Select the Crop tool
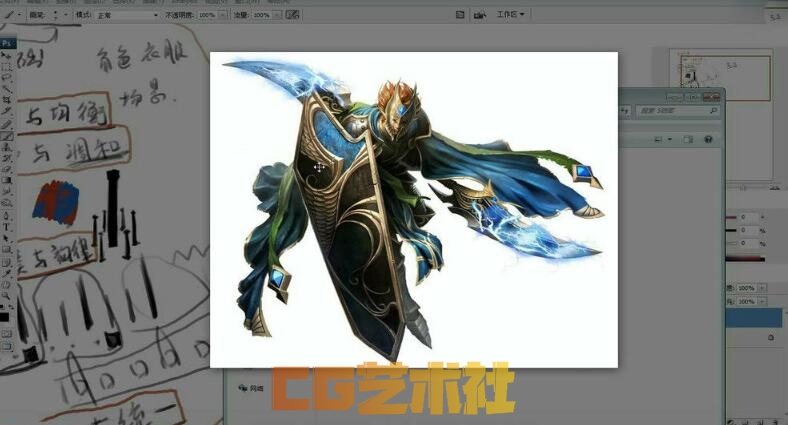The height and width of the screenshot is (425, 788). [x=7, y=99]
